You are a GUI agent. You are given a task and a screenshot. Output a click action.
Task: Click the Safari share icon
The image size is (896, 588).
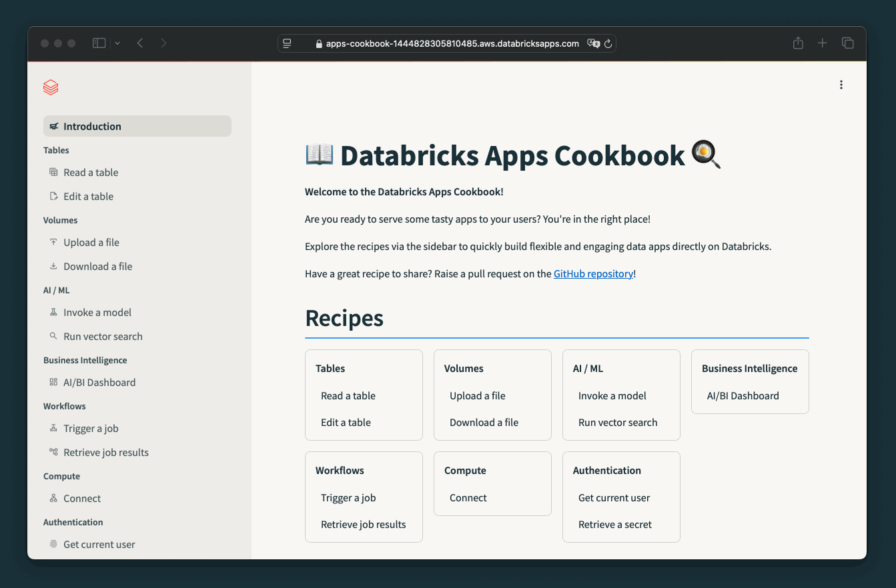coord(798,43)
